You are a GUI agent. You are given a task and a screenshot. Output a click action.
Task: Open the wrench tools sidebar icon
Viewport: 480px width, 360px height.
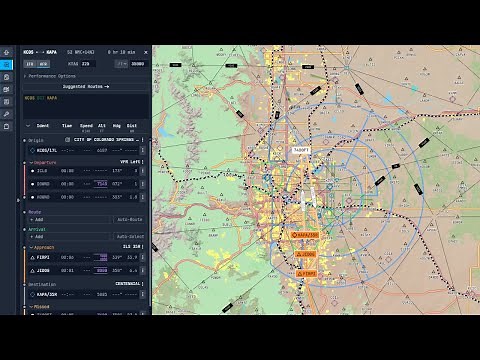click(6, 114)
